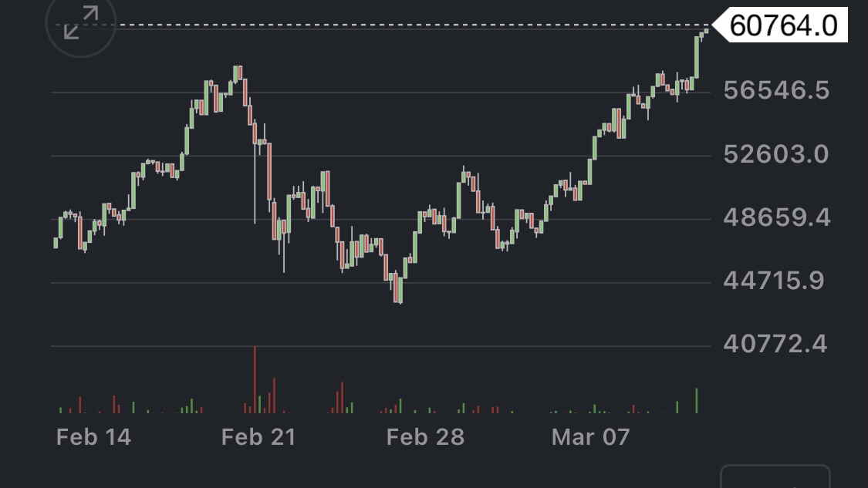
Task: Click the latest large green candlestick
Action: tap(697, 56)
